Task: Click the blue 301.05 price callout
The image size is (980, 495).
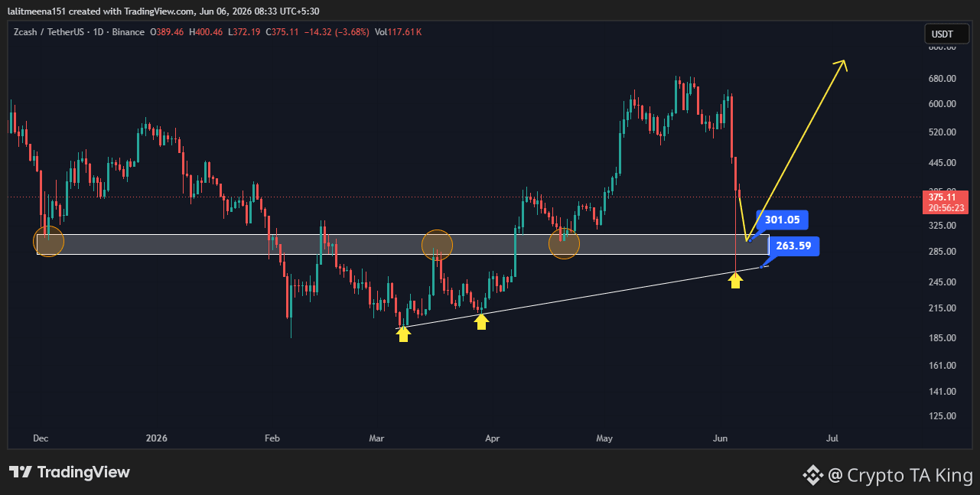Action: [781, 220]
